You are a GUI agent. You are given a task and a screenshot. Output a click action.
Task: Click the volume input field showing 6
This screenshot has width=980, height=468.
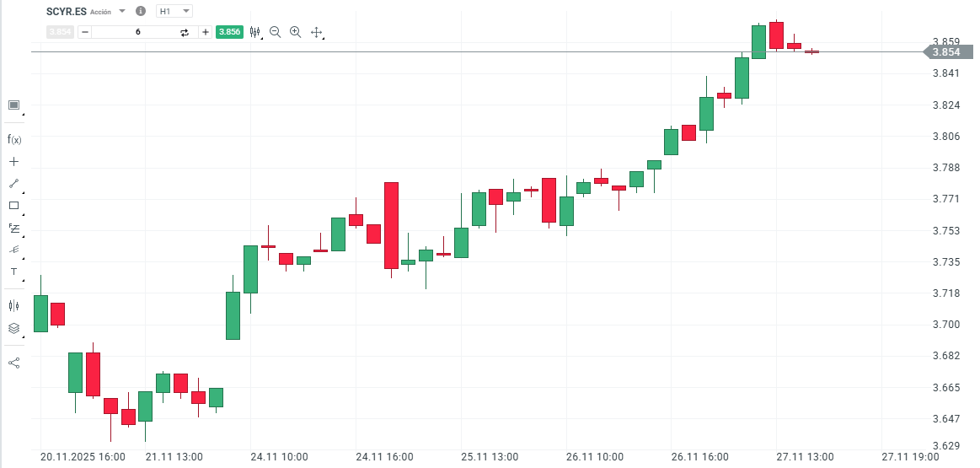pyautogui.click(x=137, y=32)
